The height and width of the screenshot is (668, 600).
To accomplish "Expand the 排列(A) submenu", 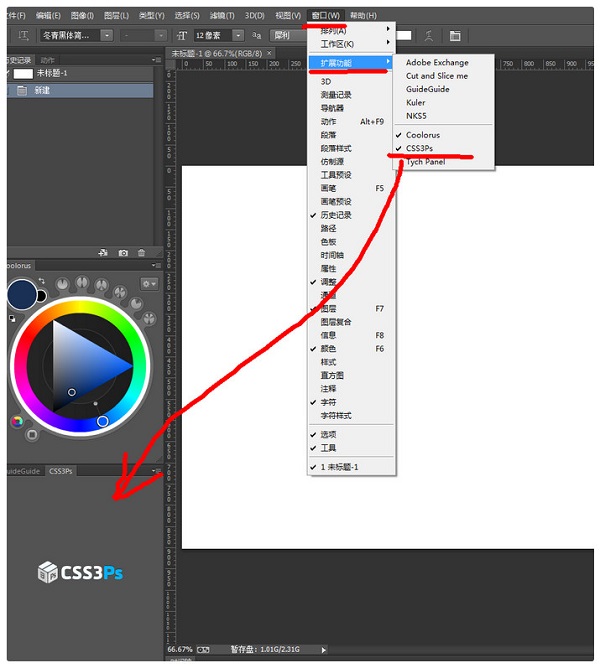I will coord(350,30).
